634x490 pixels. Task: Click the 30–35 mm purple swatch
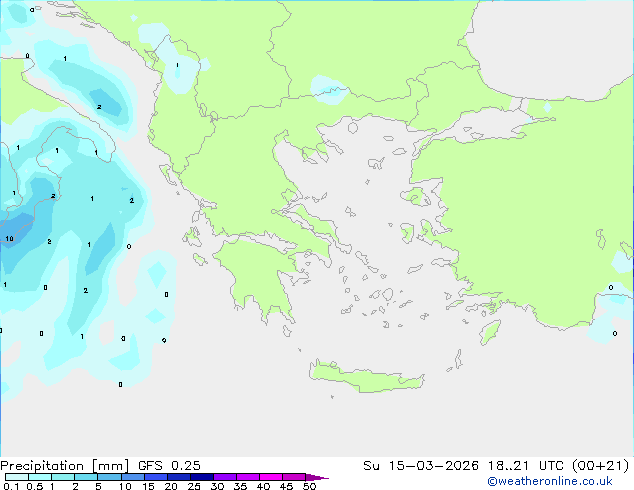224,477
